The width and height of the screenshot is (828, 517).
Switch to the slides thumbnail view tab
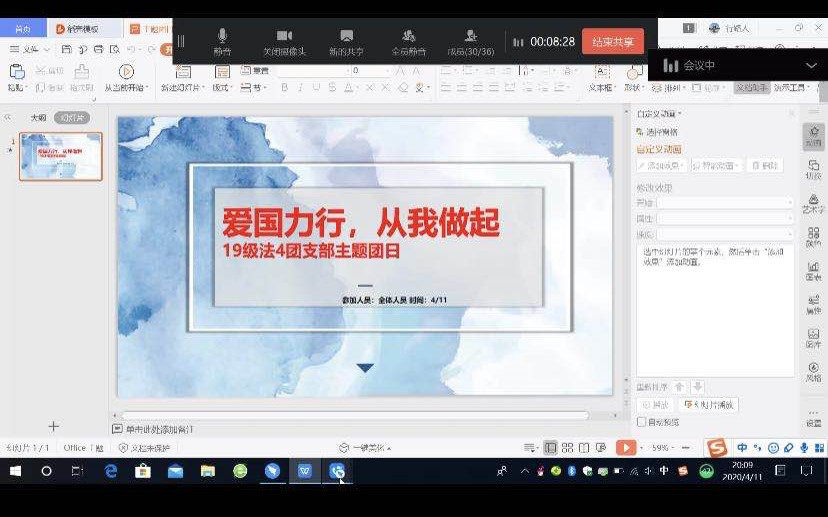pyautogui.click(x=72, y=118)
